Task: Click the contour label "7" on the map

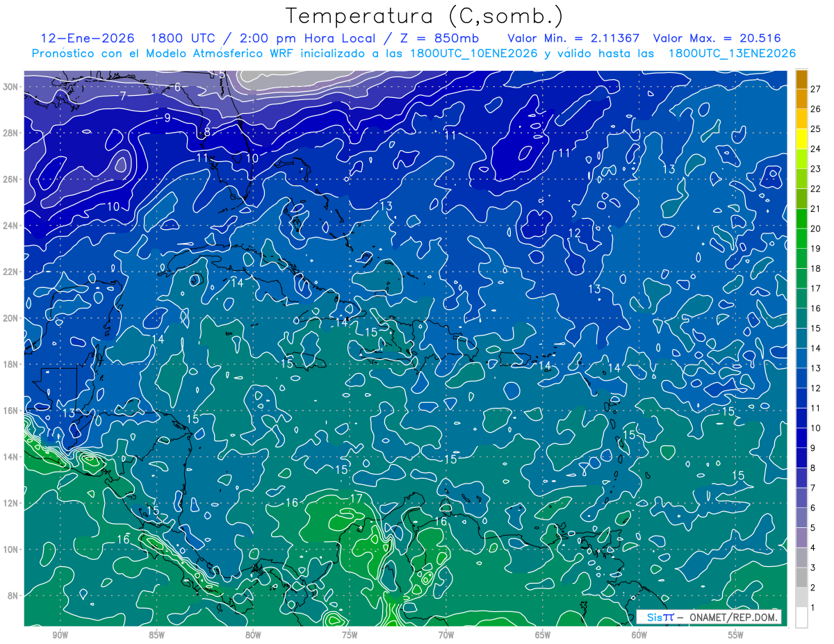Action: 123,96
